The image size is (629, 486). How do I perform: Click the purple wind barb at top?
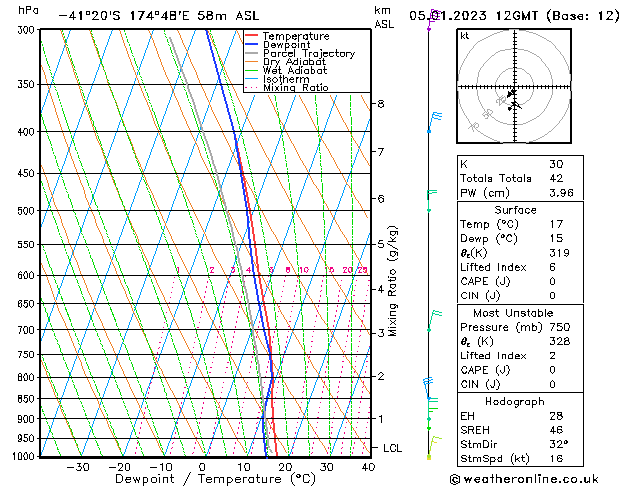coord(434,20)
